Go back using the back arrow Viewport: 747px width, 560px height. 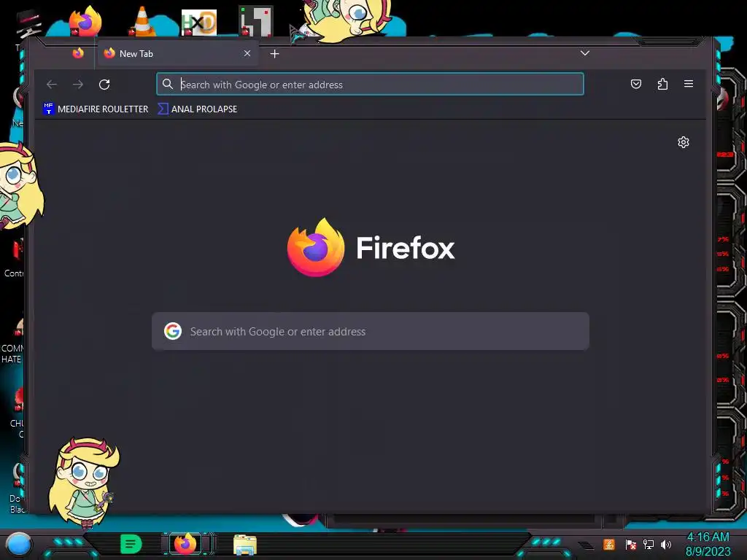coord(52,85)
